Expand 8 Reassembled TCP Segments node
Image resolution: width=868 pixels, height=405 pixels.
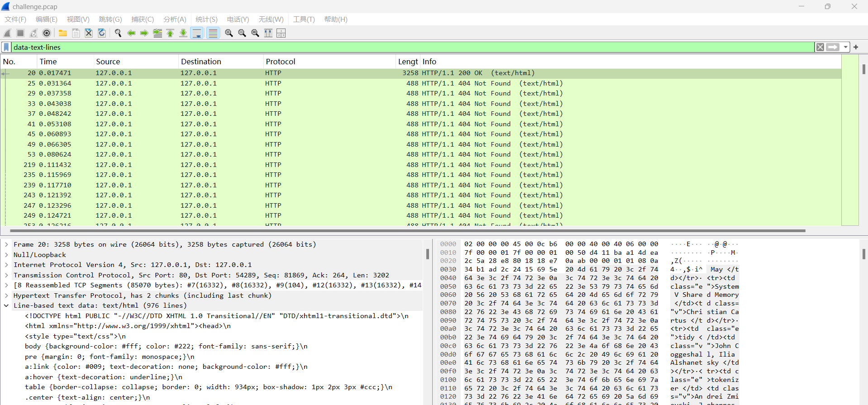[6, 285]
